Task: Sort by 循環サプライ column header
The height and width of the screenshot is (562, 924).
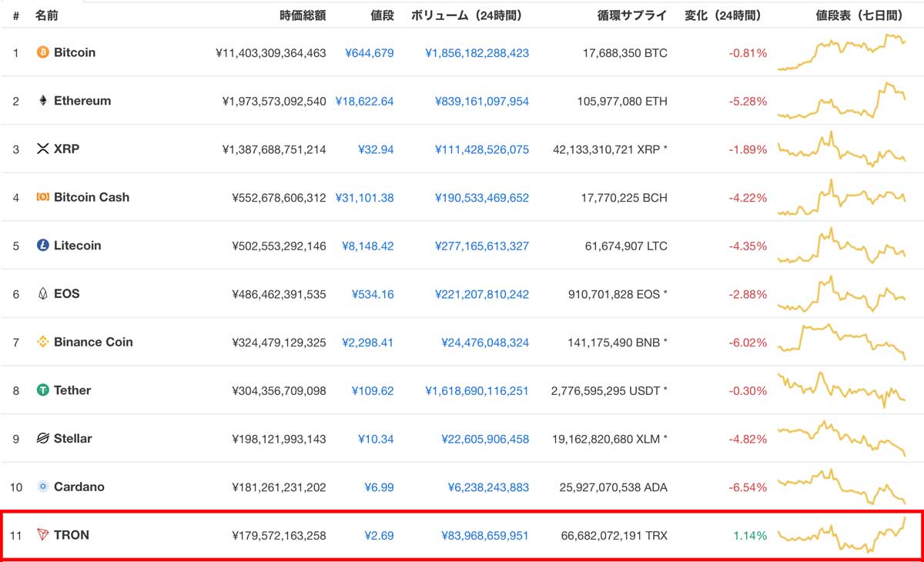Action: click(x=632, y=15)
